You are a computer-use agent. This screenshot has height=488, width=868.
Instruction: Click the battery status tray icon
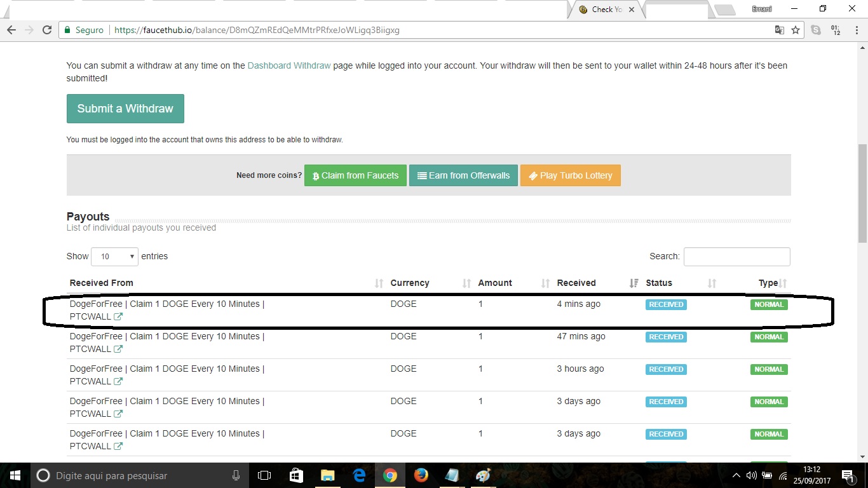(x=767, y=475)
